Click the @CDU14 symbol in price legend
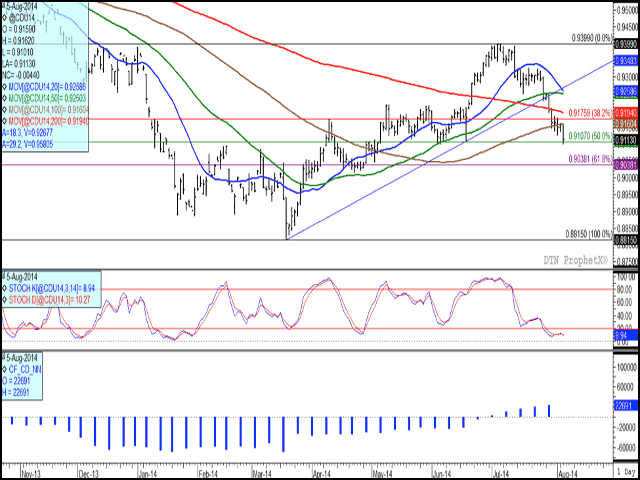This screenshot has height=480, width=640. click(22, 18)
